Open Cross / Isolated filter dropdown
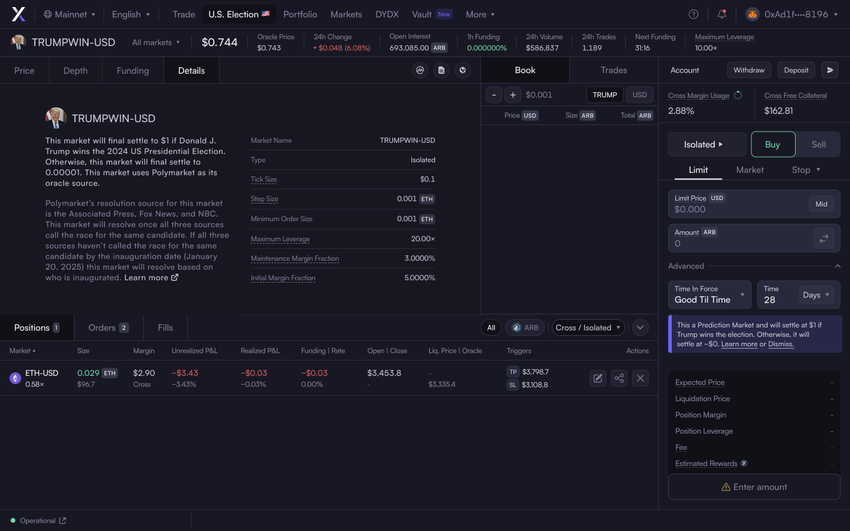The width and height of the screenshot is (850, 531). (x=588, y=328)
